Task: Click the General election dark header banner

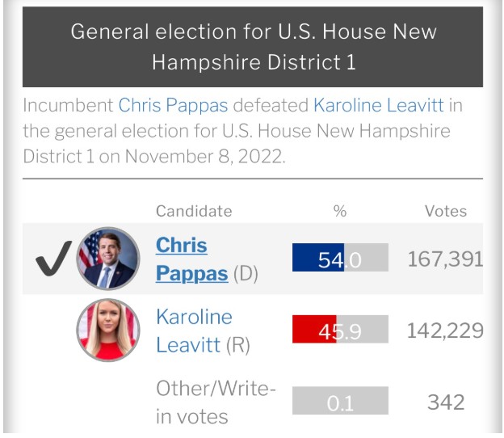Action: tap(253, 47)
